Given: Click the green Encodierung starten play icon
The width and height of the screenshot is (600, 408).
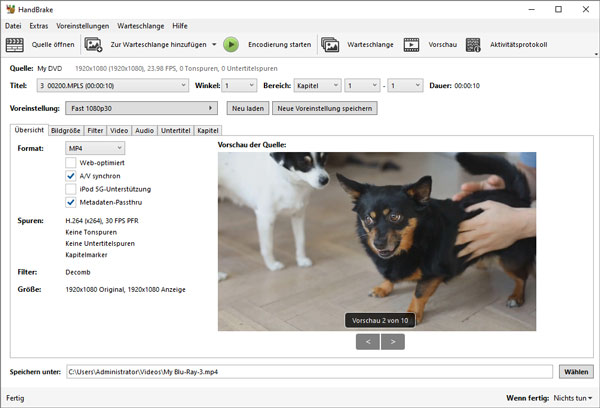Looking at the screenshot, I should pos(231,45).
